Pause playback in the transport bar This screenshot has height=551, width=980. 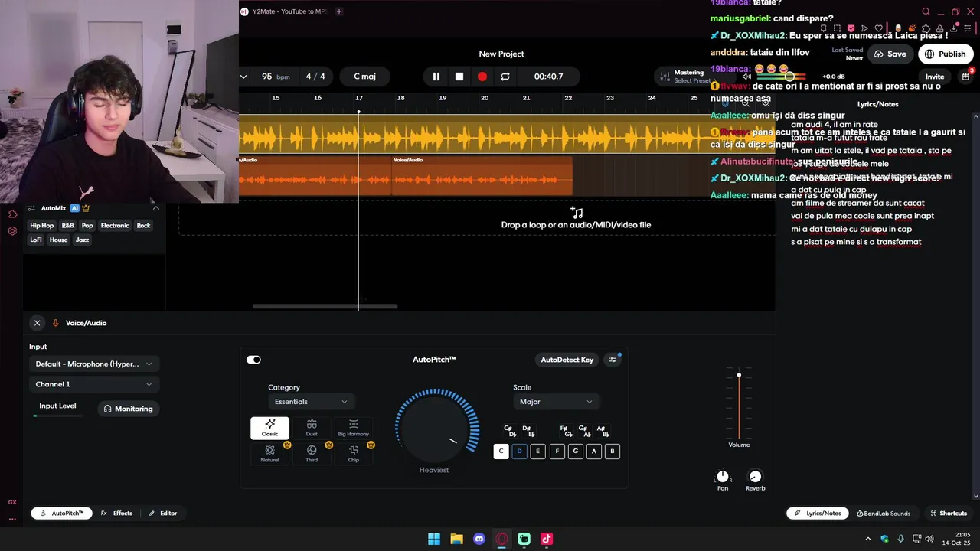click(436, 77)
